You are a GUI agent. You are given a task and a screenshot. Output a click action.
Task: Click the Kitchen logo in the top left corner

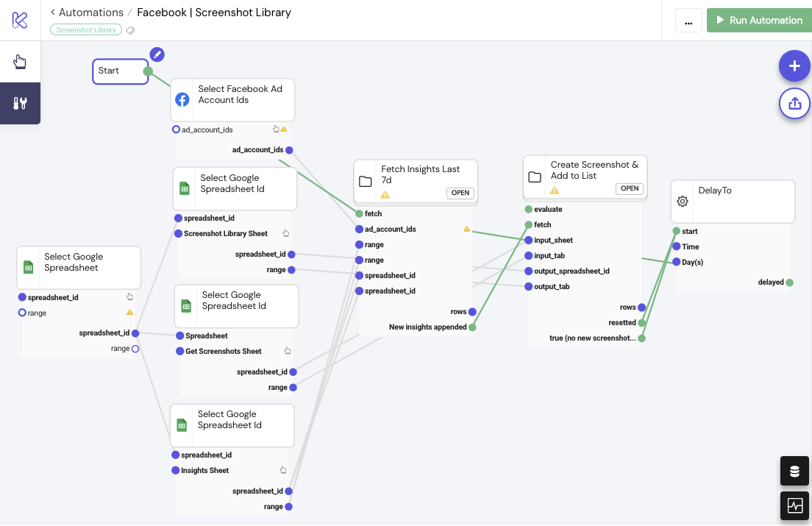click(19, 19)
